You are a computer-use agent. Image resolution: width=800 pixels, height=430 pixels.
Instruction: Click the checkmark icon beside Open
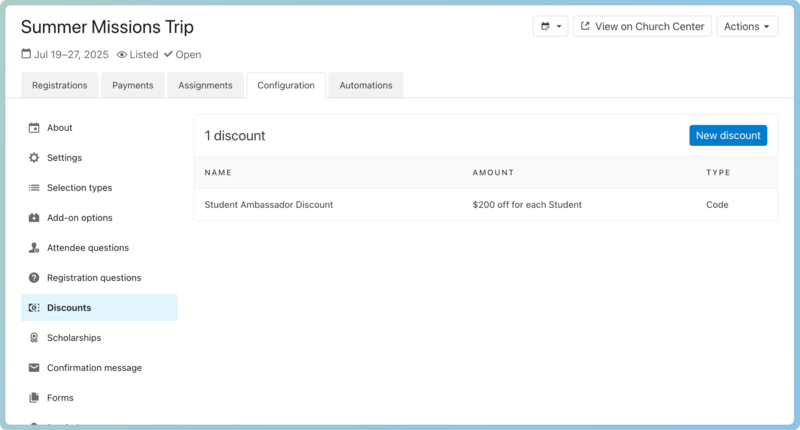[168, 54]
